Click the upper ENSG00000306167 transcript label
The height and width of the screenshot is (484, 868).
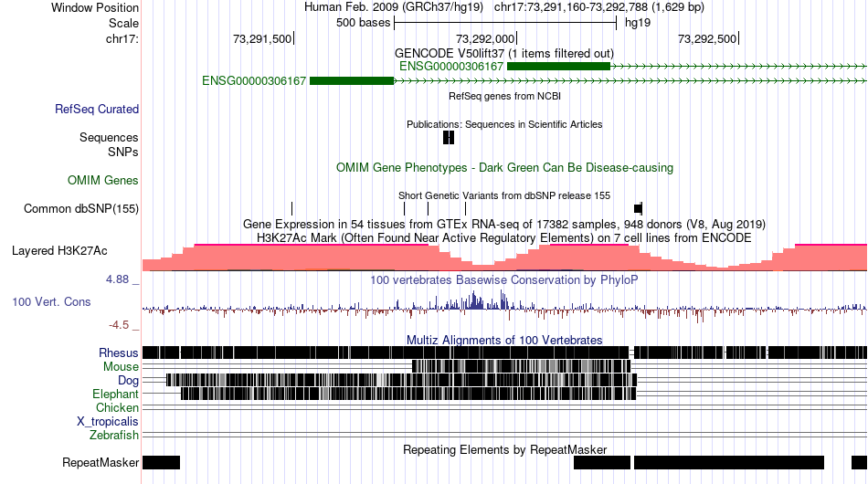pos(451,67)
